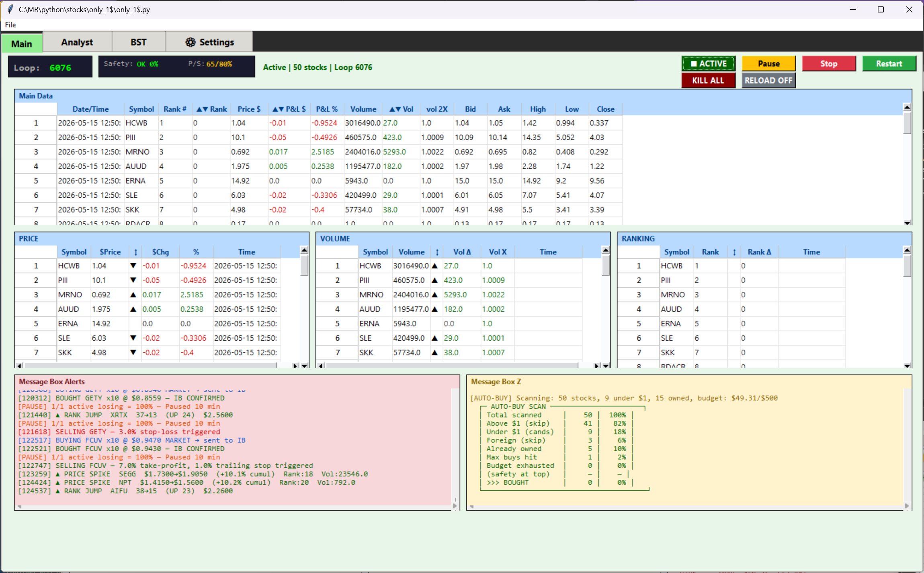Click VOLUME panel scroll left arrow

point(320,365)
